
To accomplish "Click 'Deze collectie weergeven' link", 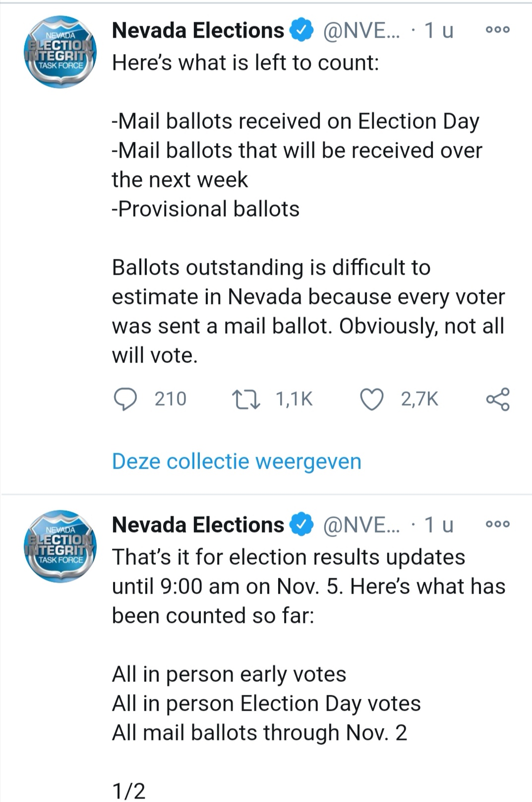I will click(236, 461).
